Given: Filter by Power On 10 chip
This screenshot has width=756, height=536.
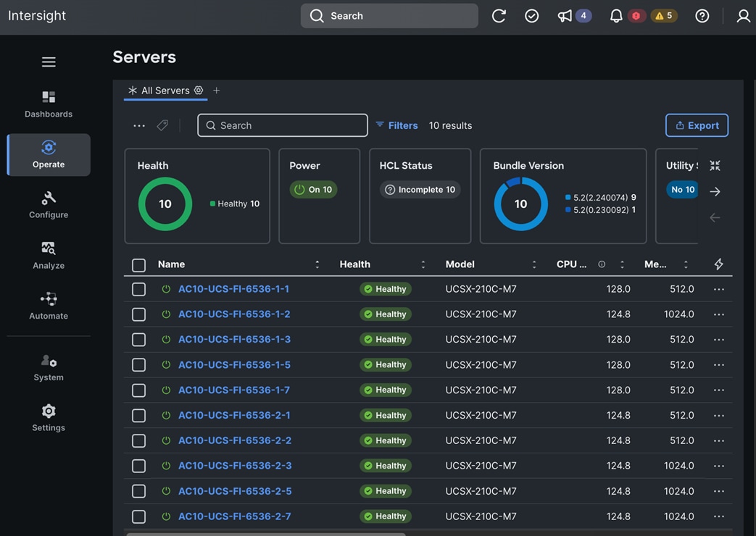Looking at the screenshot, I should pyautogui.click(x=313, y=190).
